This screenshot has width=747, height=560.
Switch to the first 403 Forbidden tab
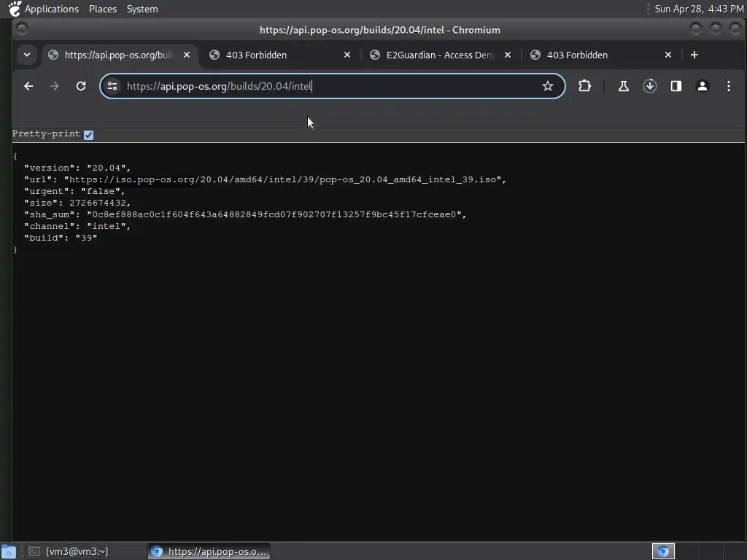click(x=279, y=55)
